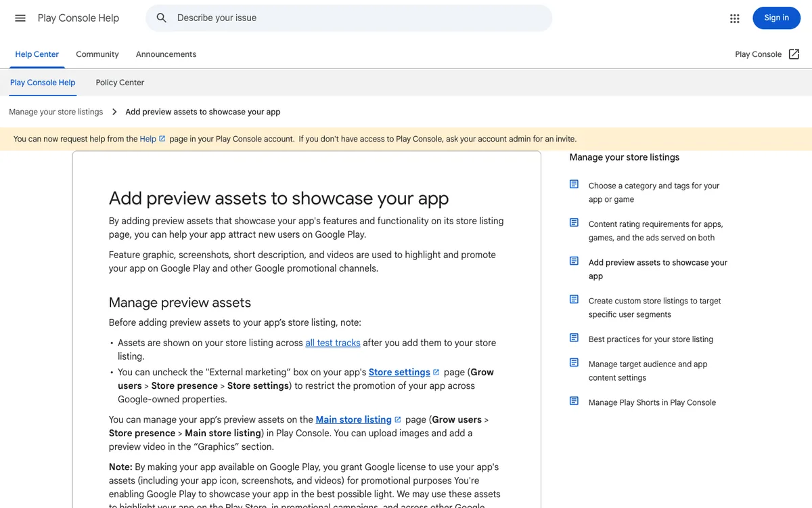Click the external link icon beside Help
Viewport: 812px width, 508px height.
click(162, 139)
